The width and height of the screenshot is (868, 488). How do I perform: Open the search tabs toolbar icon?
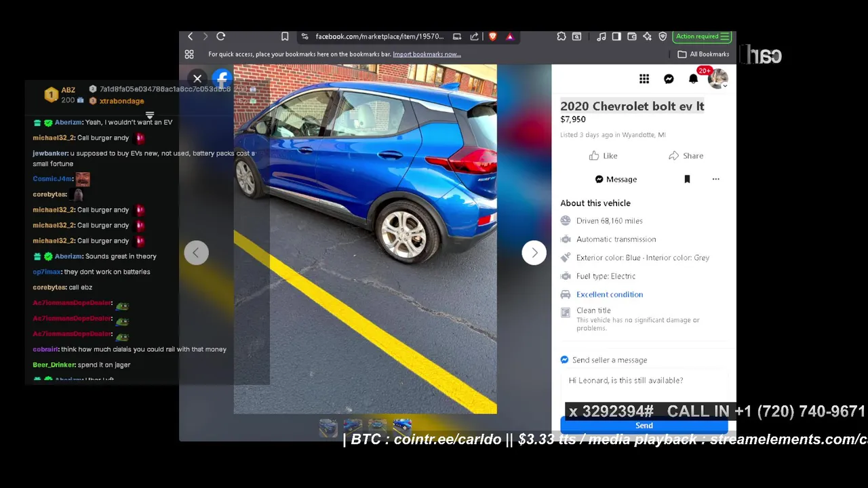576,37
